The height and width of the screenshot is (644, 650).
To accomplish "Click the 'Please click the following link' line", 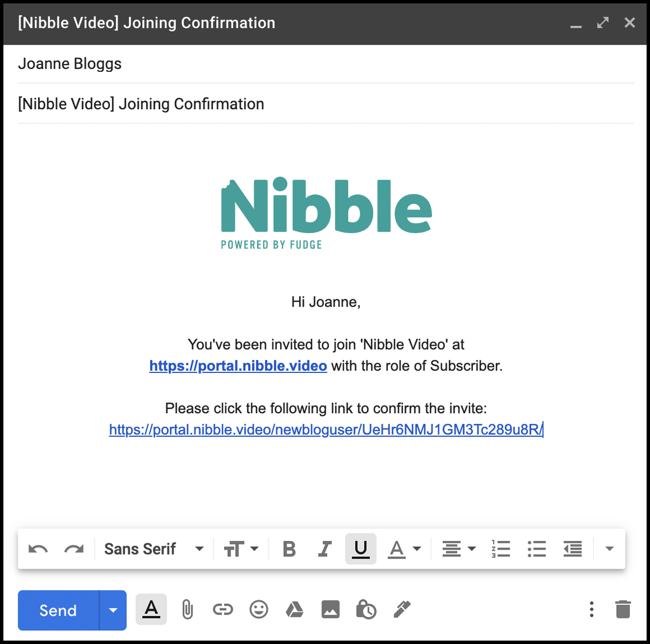I will [x=326, y=409].
